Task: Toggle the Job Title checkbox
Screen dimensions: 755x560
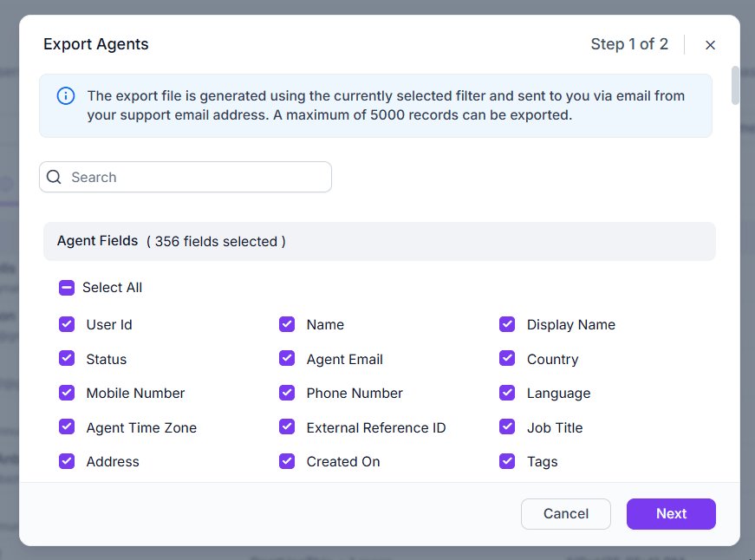Action: 507,427
